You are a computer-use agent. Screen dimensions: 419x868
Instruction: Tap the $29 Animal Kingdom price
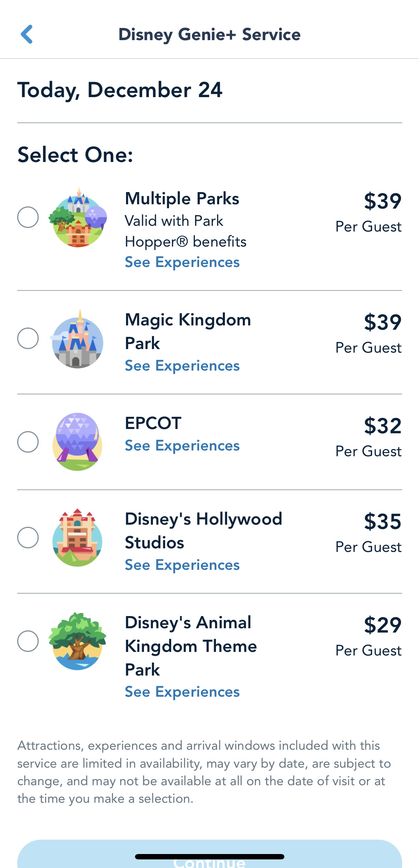pos(382,625)
